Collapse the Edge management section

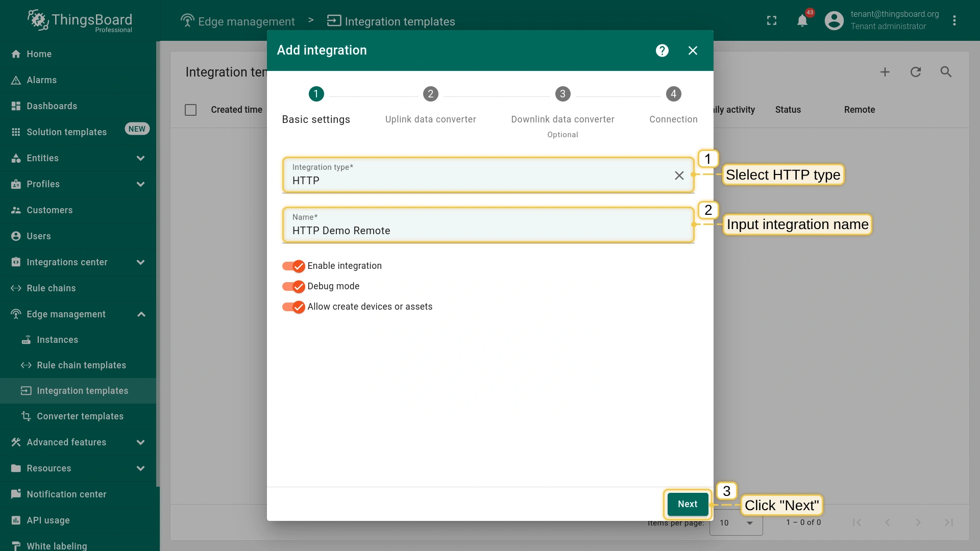[x=141, y=314]
